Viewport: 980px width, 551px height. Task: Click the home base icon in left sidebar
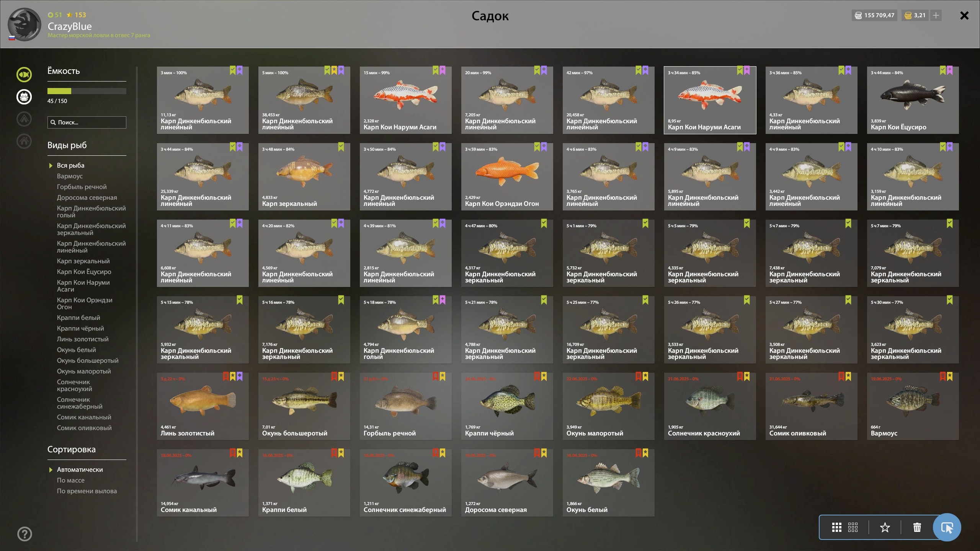(24, 141)
